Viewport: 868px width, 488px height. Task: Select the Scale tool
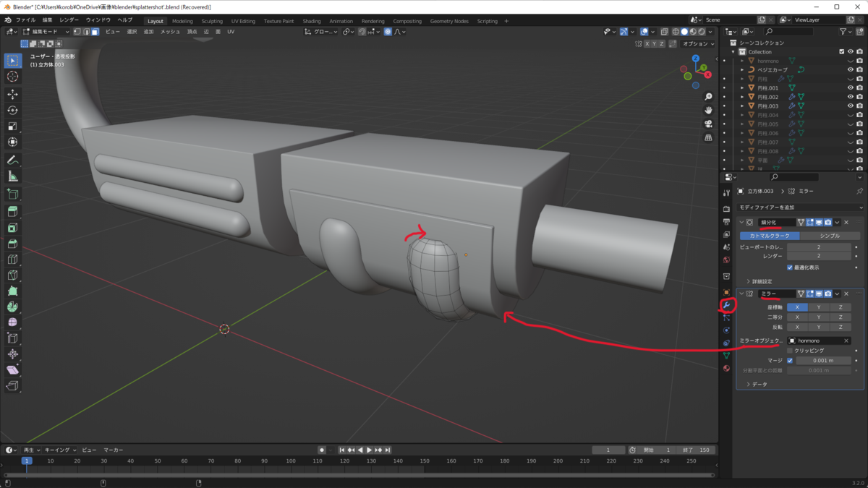(12, 127)
